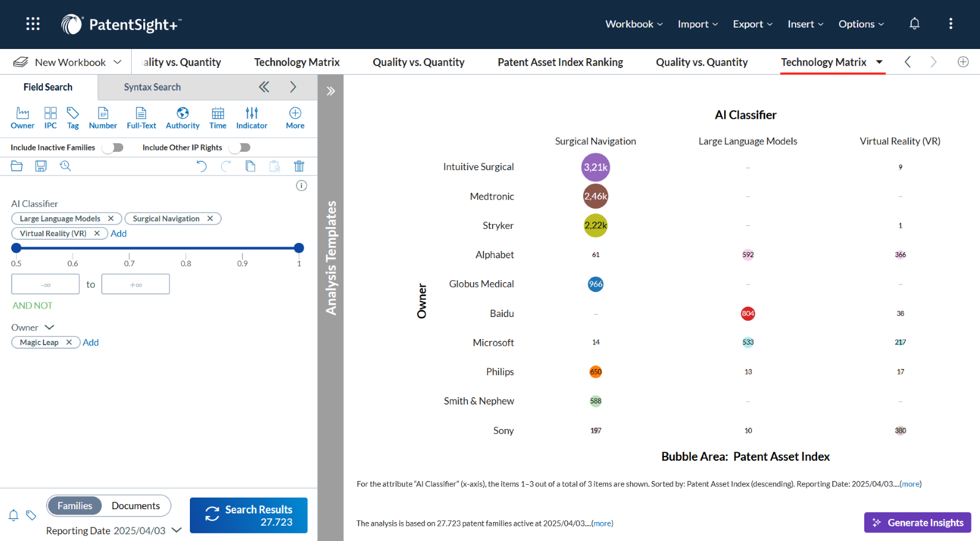This screenshot has width=980, height=541.
Task: Click the minimum value input field
Action: tap(45, 284)
